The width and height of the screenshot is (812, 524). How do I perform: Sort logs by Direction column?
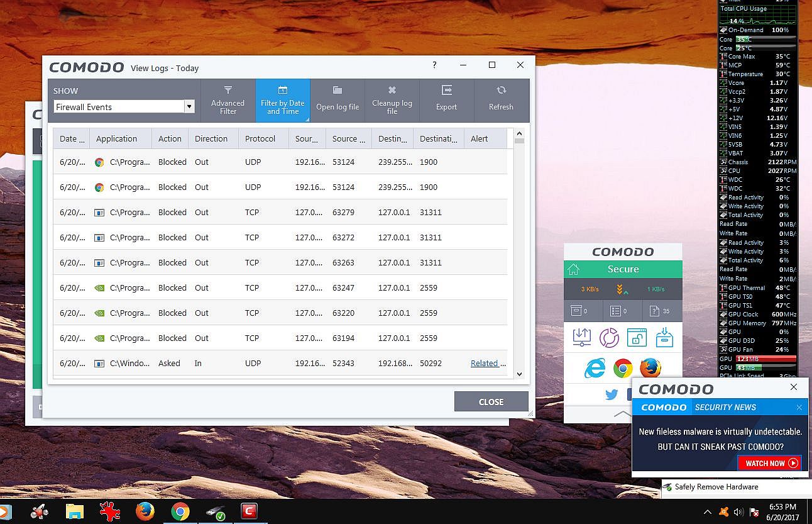click(x=213, y=139)
